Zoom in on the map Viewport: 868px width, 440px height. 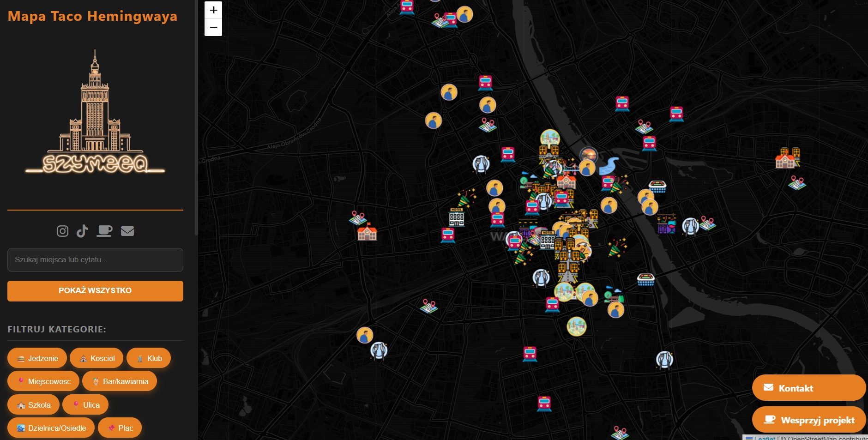(x=213, y=10)
